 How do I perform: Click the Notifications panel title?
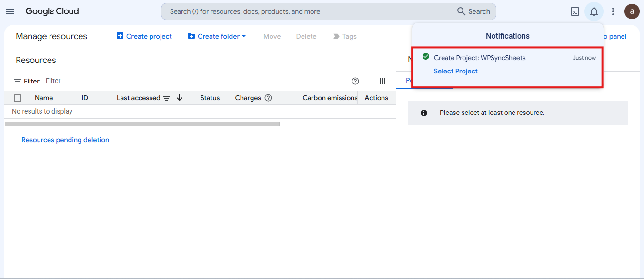[x=508, y=36]
